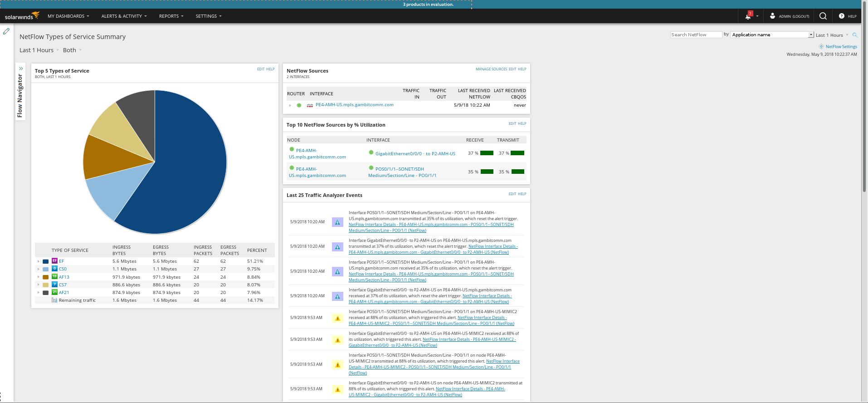Click the AF21 service type icon
This screenshot has height=403, width=868.
point(54,292)
